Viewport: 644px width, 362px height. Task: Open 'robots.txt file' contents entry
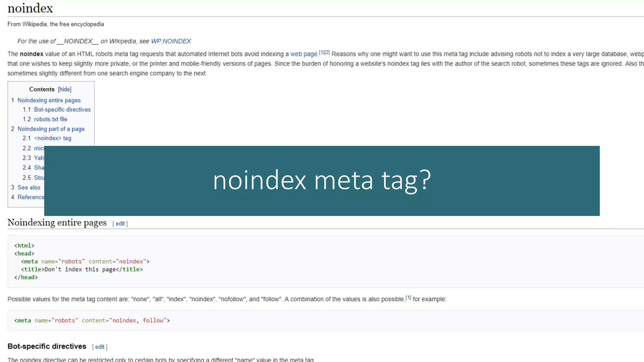[x=51, y=119]
